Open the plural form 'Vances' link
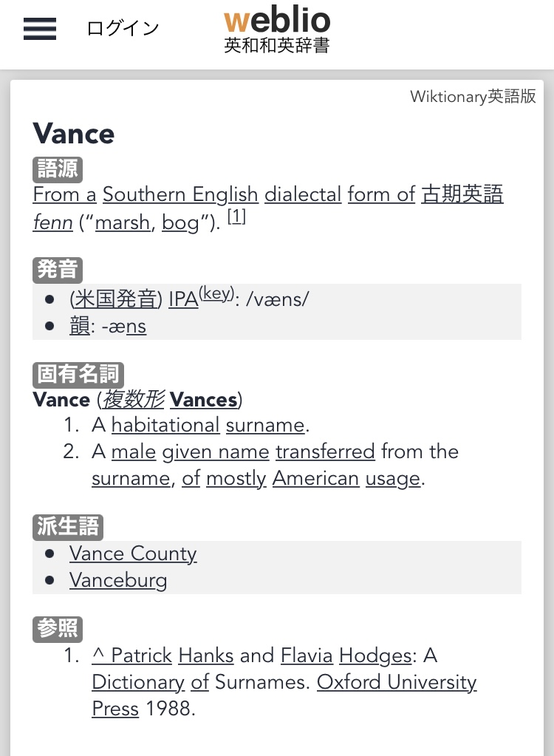 [x=203, y=400]
